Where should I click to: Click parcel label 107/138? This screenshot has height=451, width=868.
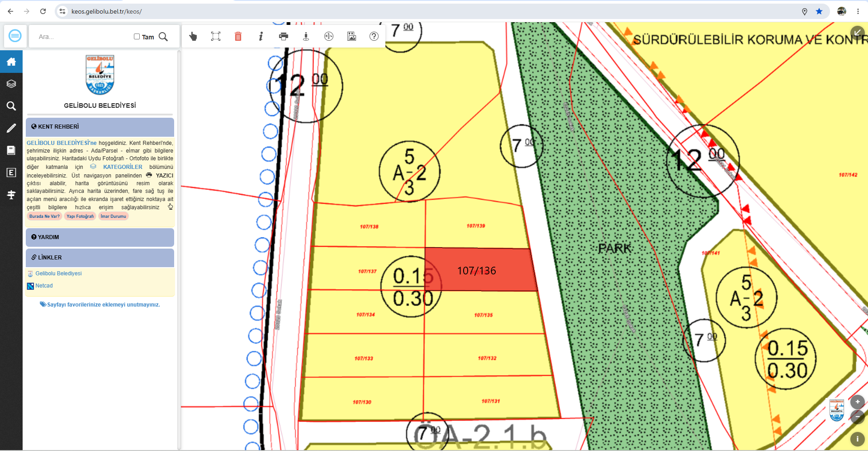[x=369, y=227]
